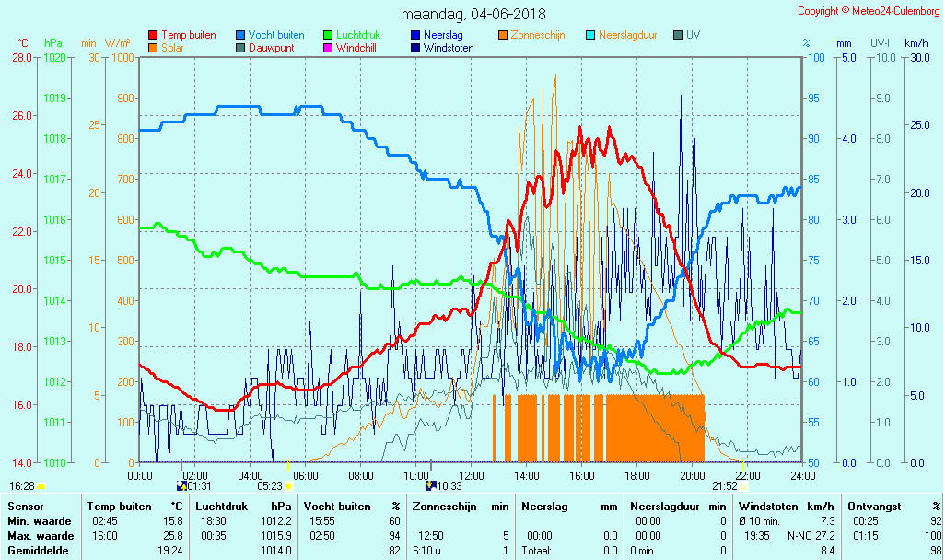Click the Ontvangst % table header
This screenshot has width=945, height=560.
pos(893,507)
